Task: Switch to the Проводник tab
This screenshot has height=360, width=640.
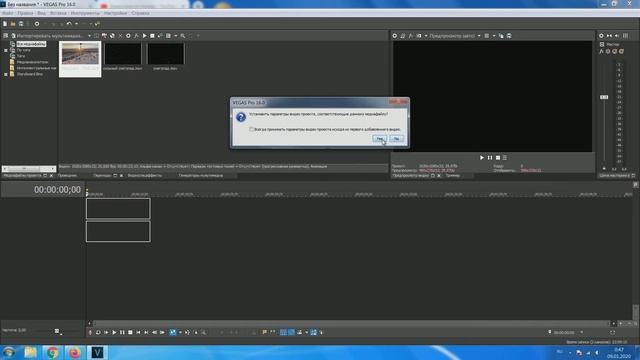Action: click(x=67, y=176)
